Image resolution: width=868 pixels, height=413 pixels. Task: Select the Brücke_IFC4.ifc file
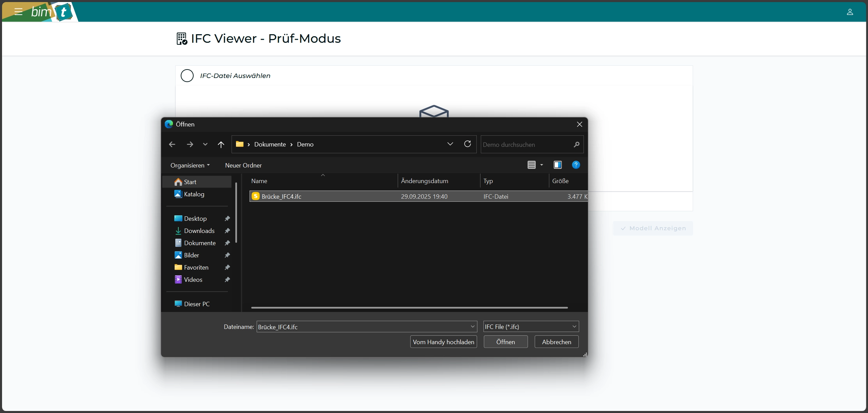(281, 197)
